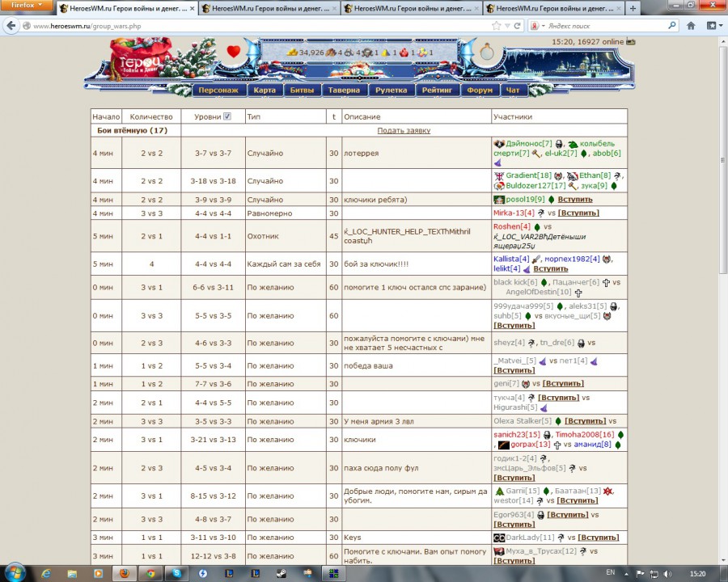728x582 pixels.
Task: Bookmark this page with the star icon
Action: pos(497,26)
